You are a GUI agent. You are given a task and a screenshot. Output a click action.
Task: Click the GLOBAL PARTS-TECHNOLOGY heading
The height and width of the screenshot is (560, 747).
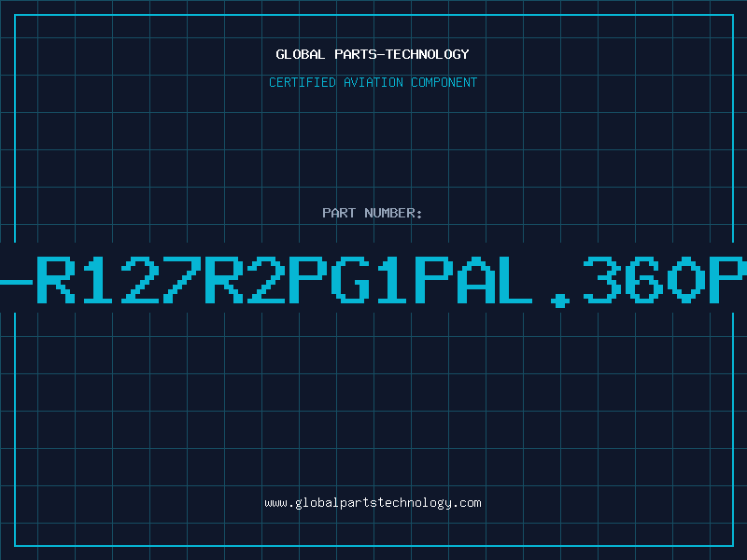pos(373,54)
